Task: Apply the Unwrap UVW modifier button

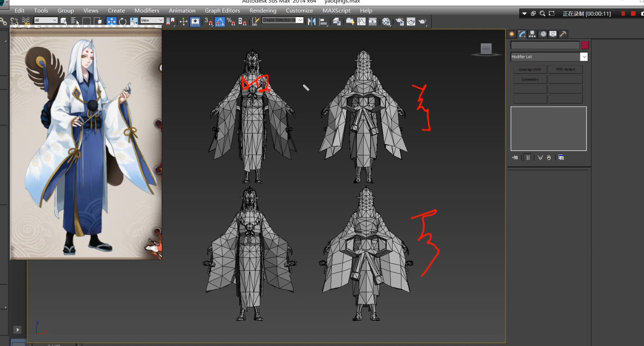Action: coord(530,70)
